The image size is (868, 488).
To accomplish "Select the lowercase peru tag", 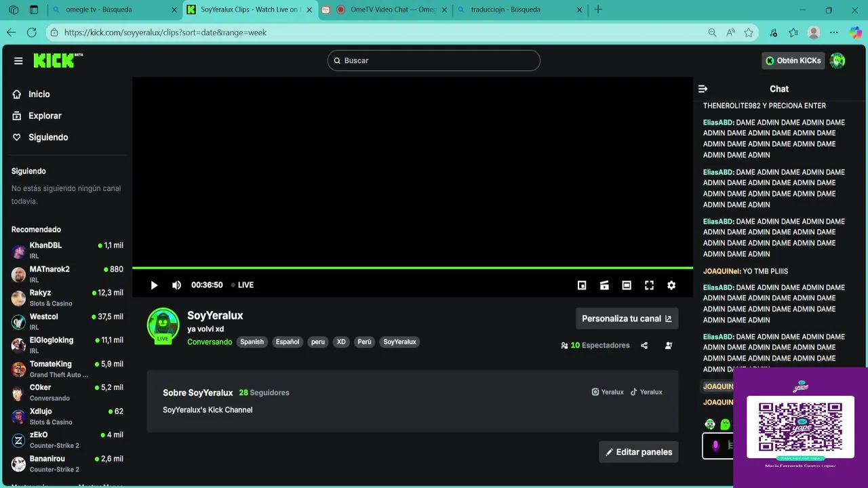I will 318,342.
